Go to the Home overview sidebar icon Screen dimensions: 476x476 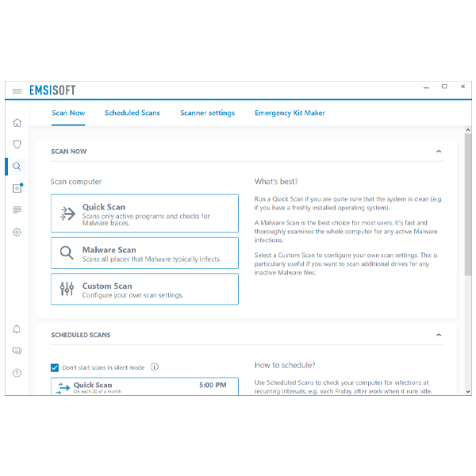click(x=17, y=123)
